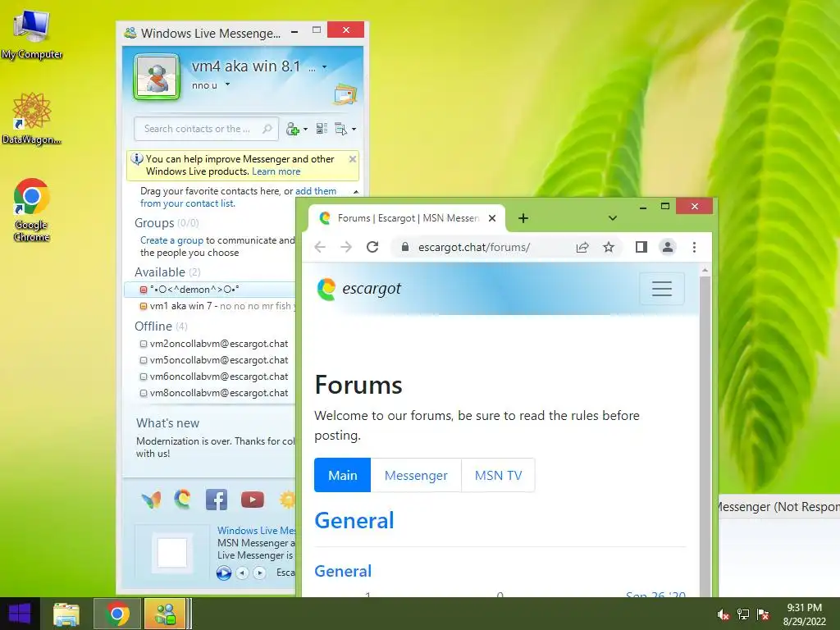Click the play button in the ad banner

tap(224, 573)
